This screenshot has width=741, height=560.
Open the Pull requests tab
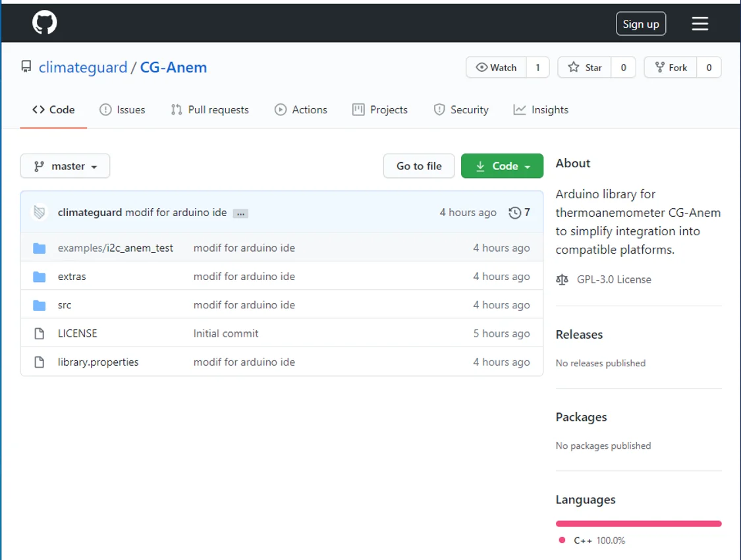210,110
